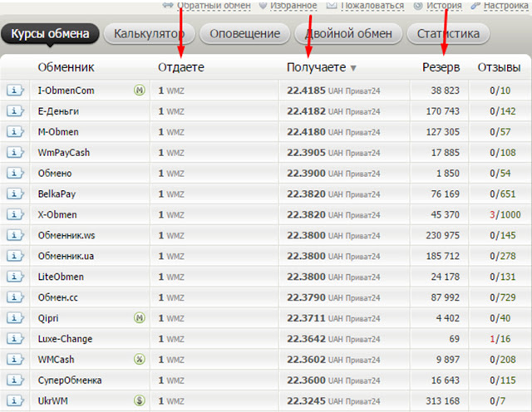This screenshot has width=532, height=412.
Task: Click the percent badge beside WMCash
Action: pos(140,359)
